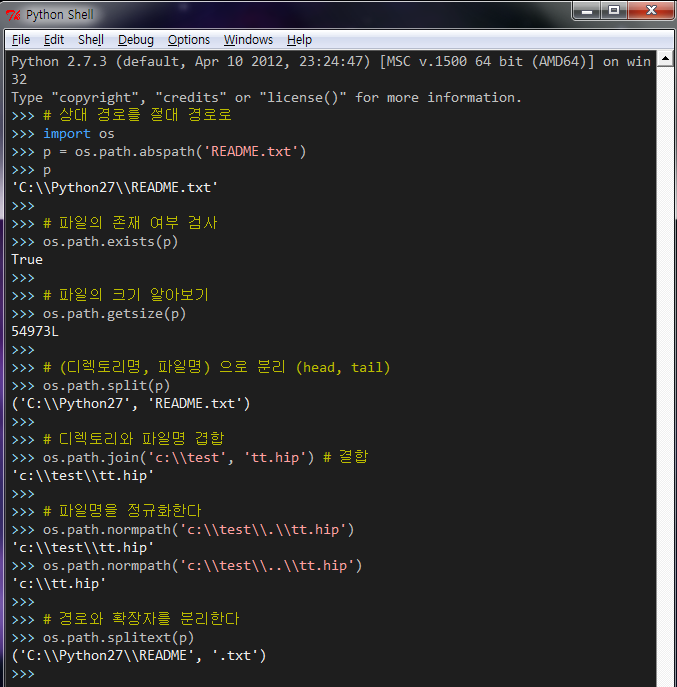
Task: Minimize the Python Shell window
Action: pos(587,11)
